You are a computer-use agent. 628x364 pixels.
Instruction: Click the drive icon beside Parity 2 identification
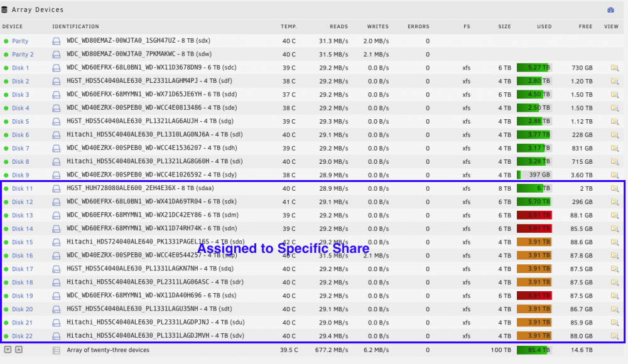[x=57, y=55]
